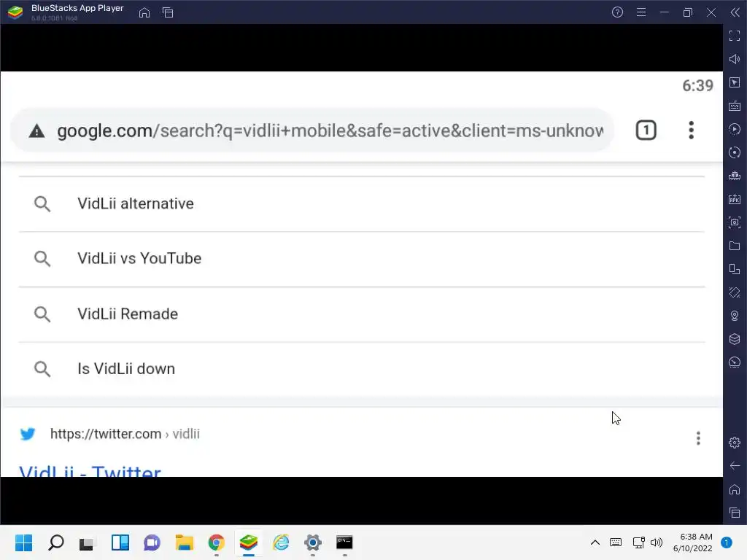The width and height of the screenshot is (747, 560).
Task: Open Chrome tab switcher showing 1
Action: pos(646,131)
